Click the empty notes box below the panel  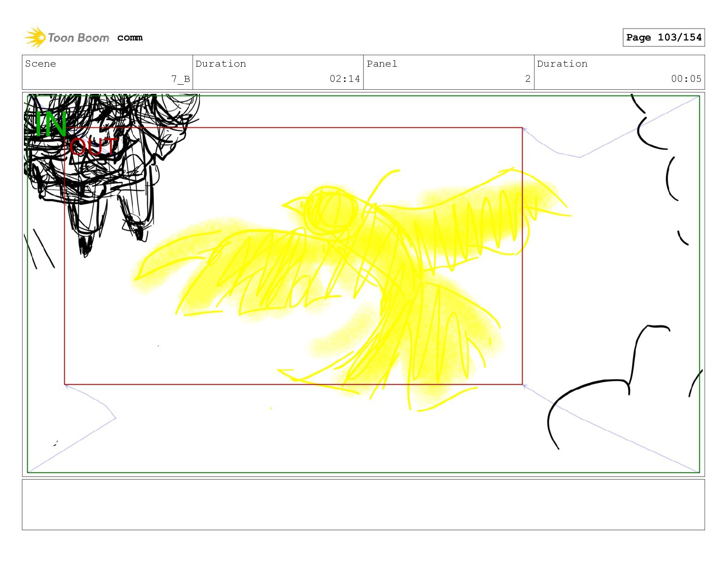(x=363, y=505)
